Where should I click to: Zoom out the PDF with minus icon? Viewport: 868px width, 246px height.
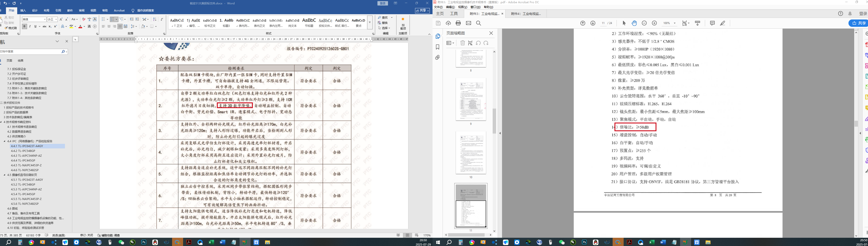click(644, 23)
